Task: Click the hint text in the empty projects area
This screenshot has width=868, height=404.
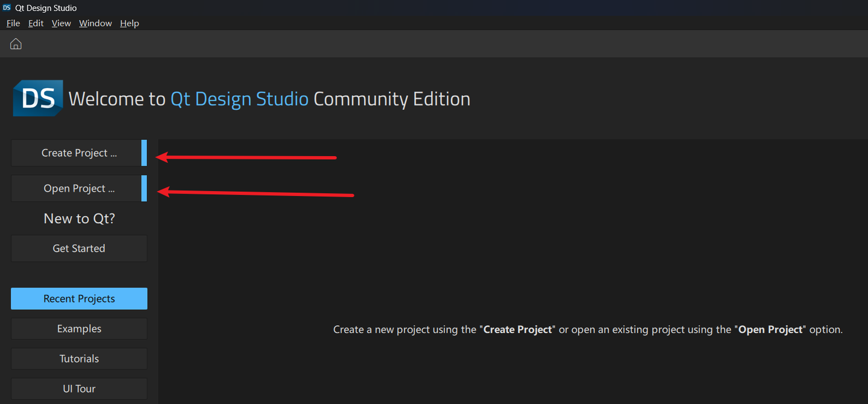Action: pyautogui.click(x=588, y=330)
